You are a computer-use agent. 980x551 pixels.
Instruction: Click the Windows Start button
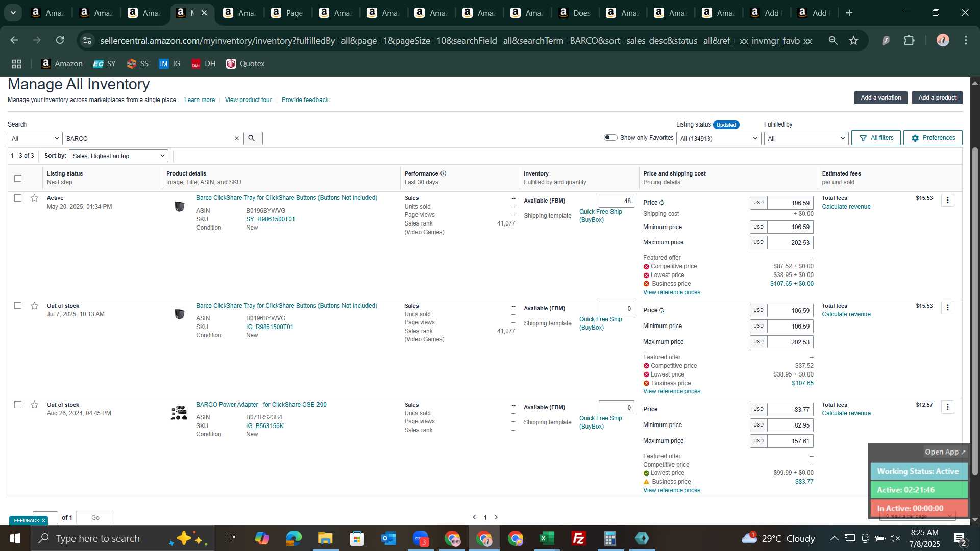pyautogui.click(x=15, y=538)
